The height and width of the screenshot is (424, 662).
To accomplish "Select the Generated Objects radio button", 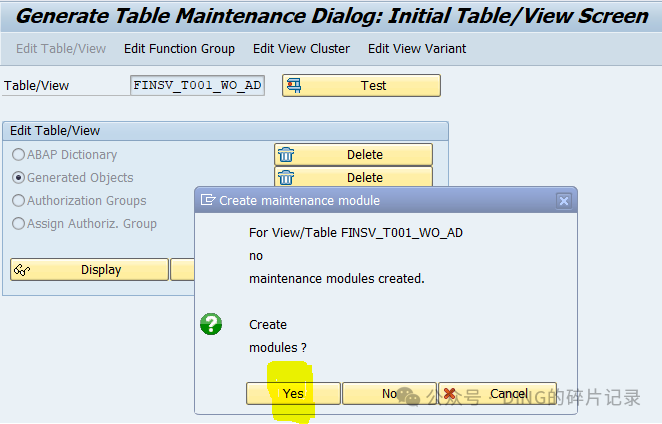I will [18, 177].
